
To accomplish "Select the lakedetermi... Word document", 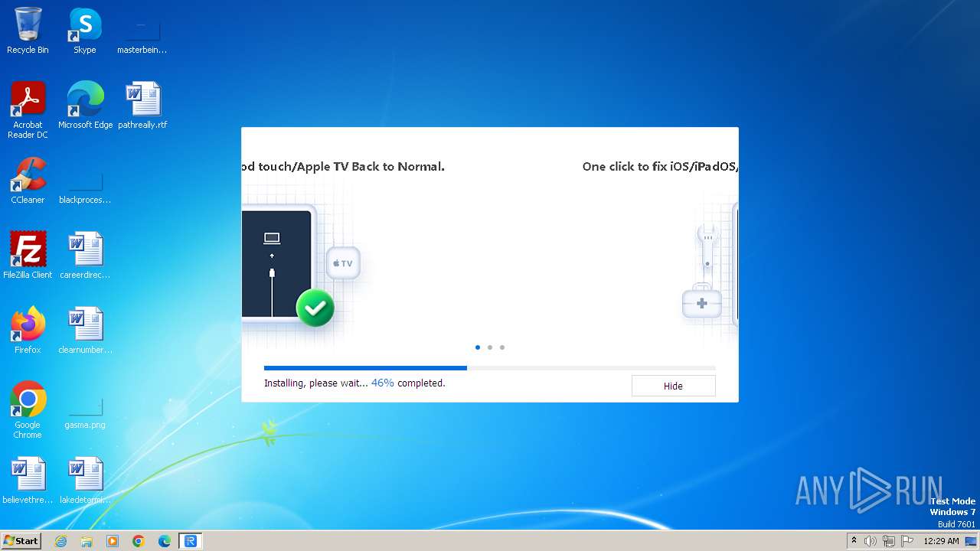I will 85,481.
